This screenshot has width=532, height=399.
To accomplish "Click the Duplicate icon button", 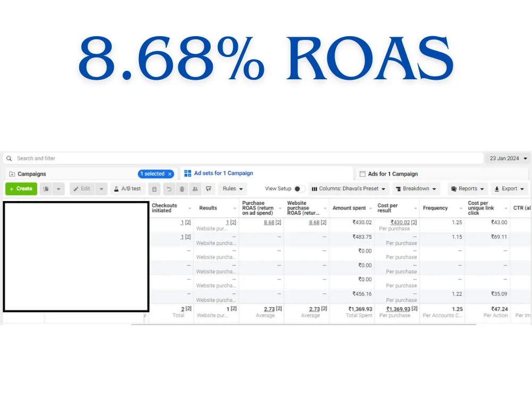I will pos(46,189).
